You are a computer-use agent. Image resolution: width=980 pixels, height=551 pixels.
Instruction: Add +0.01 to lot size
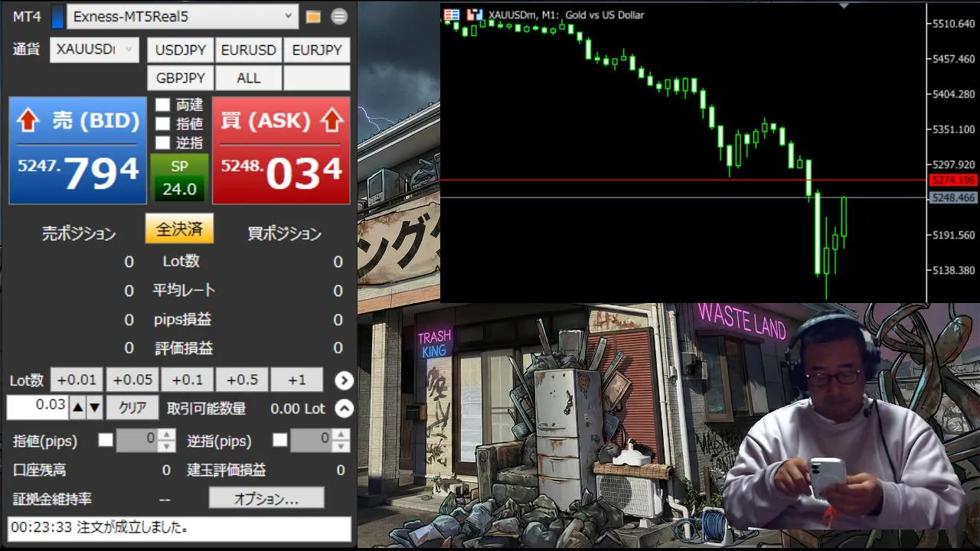[x=77, y=380]
